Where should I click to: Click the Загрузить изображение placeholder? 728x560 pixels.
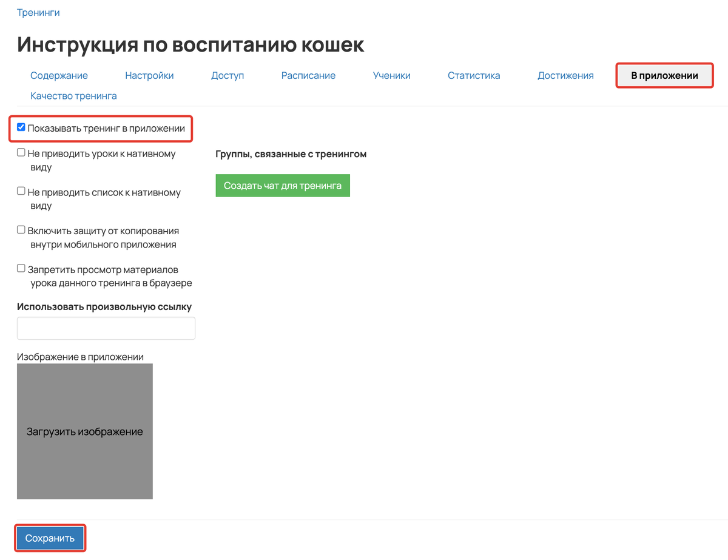(x=85, y=431)
